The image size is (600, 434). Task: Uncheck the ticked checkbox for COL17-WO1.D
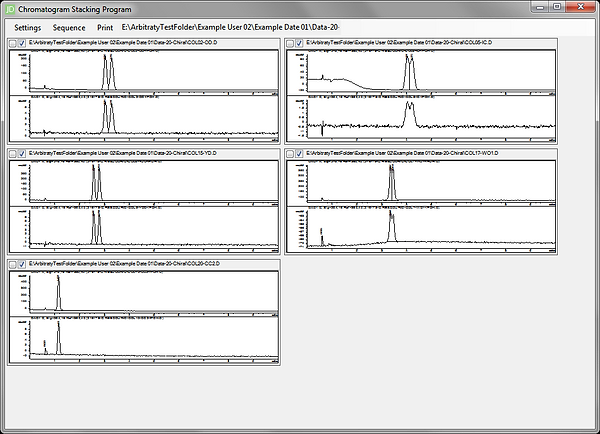tap(299, 154)
